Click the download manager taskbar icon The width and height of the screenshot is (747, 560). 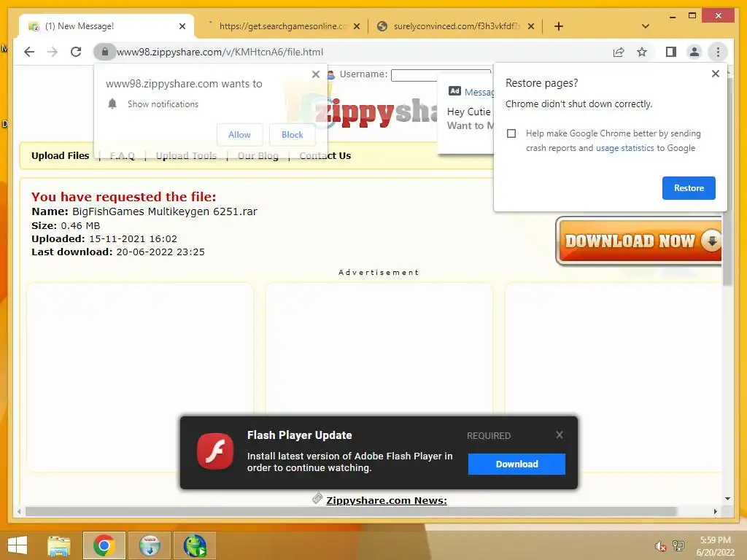pyautogui.click(x=150, y=545)
